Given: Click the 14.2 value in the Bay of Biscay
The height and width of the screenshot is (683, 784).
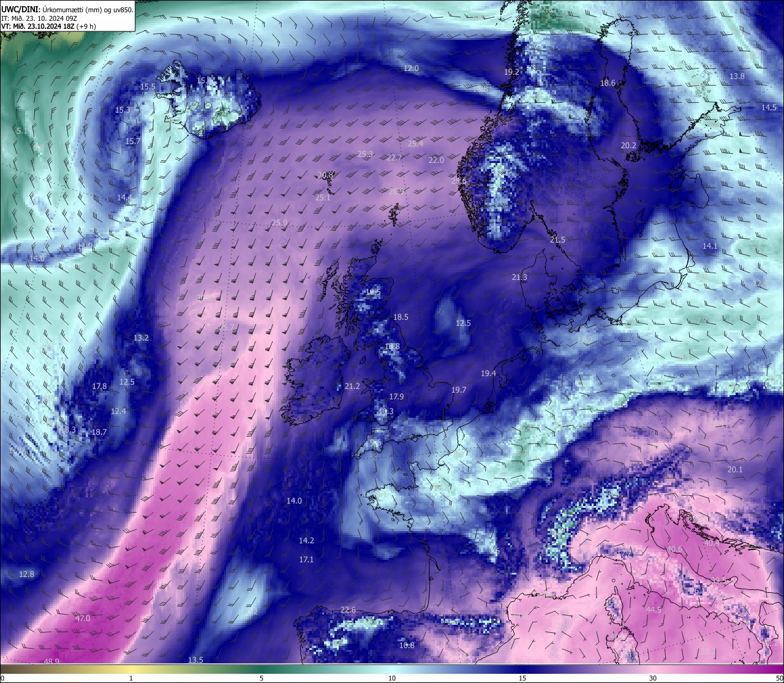Looking at the screenshot, I should 306,541.
